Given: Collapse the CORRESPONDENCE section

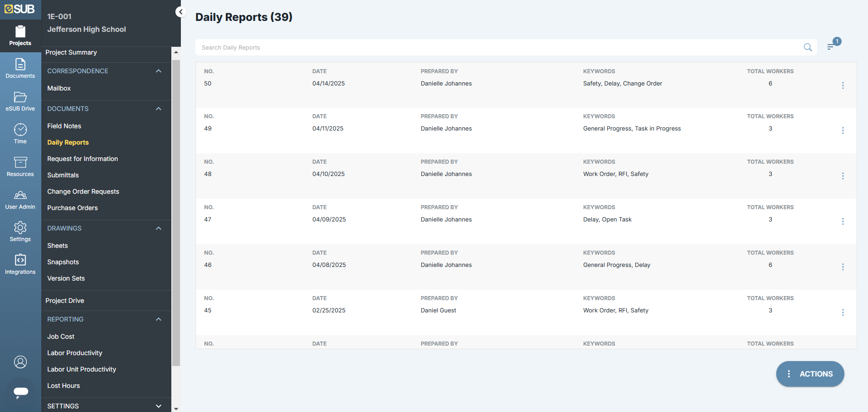Looking at the screenshot, I should pyautogui.click(x=159, y=71).
